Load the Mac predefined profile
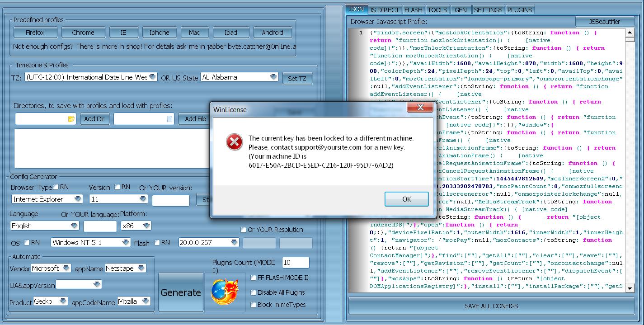 (194, 33)
